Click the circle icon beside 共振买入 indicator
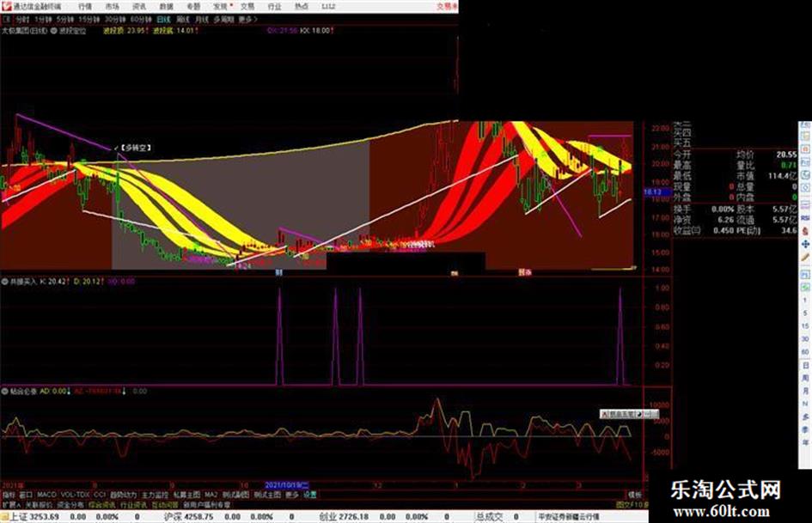 (x=4, y=282)
